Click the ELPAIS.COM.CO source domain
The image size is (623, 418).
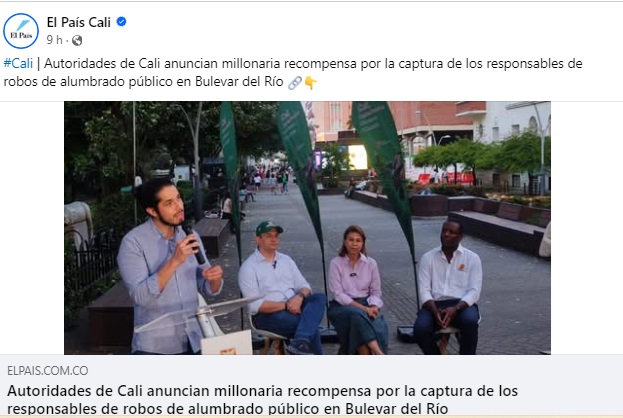[x=48, y=370]
